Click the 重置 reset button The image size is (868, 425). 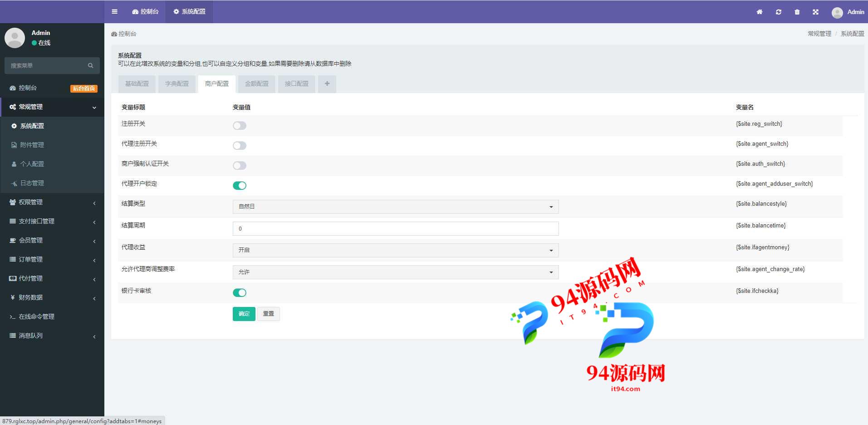pyautogui.click(x=269, y=314)
